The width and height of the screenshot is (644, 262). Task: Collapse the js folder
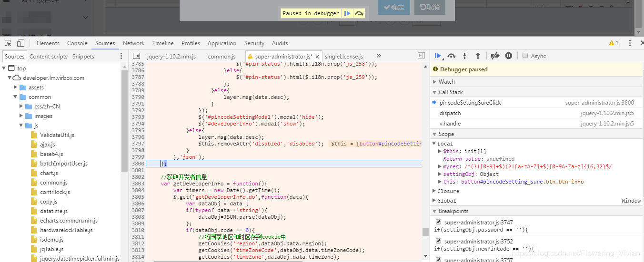point(21,126)
